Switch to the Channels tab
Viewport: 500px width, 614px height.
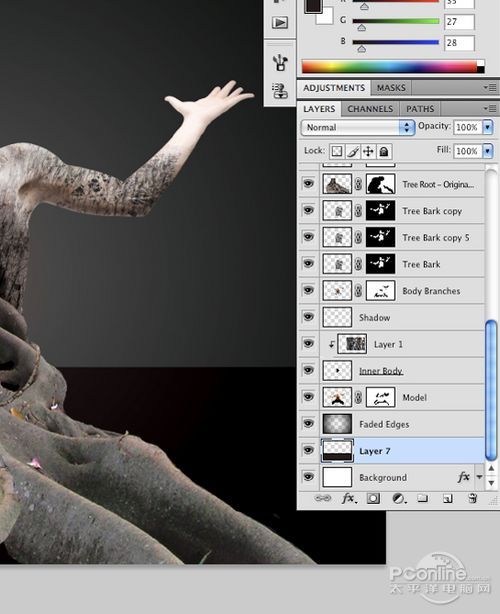(x=370, y=109)
